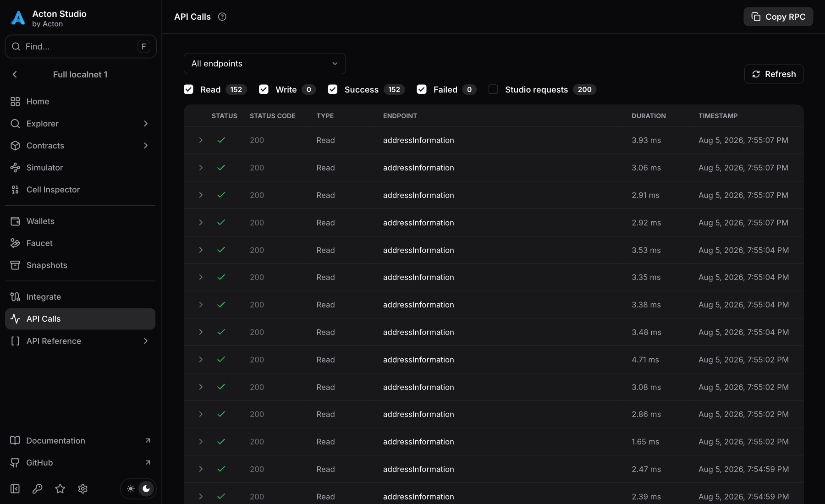Expand the Contracts submenu chevron
Screen dimensions: 825x504
point(146,146)
